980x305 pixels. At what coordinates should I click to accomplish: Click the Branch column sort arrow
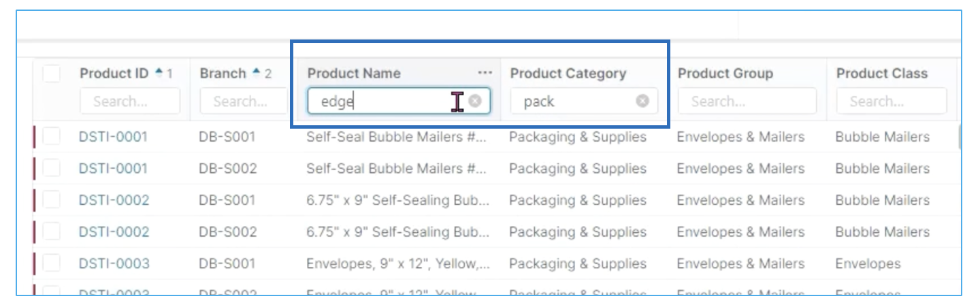[257, 71]
